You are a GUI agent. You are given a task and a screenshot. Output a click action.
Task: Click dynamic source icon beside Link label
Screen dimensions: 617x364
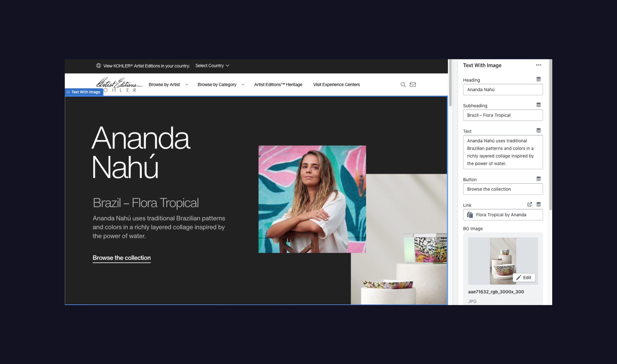[539, 205]
